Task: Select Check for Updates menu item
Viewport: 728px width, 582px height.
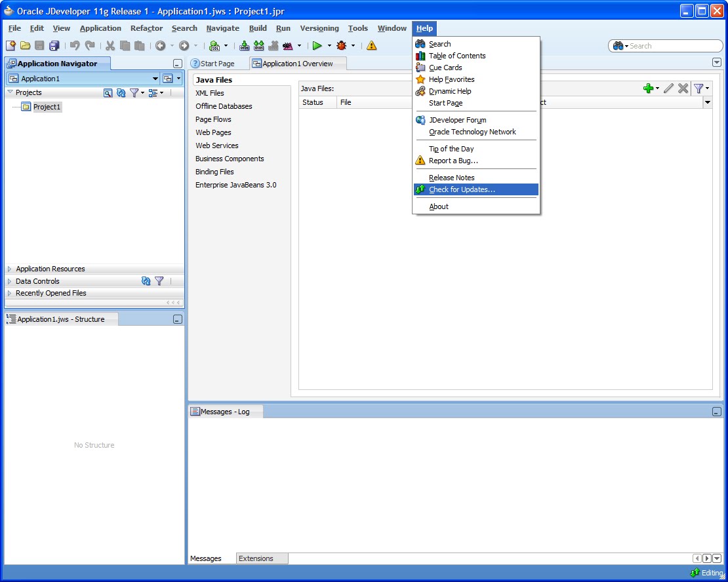Action: 476,189
